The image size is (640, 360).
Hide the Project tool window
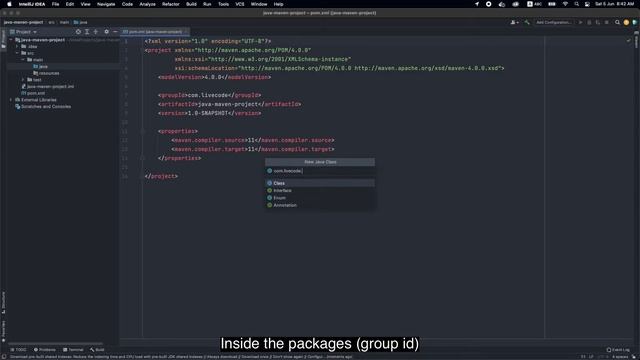click(x=115, y=31)
